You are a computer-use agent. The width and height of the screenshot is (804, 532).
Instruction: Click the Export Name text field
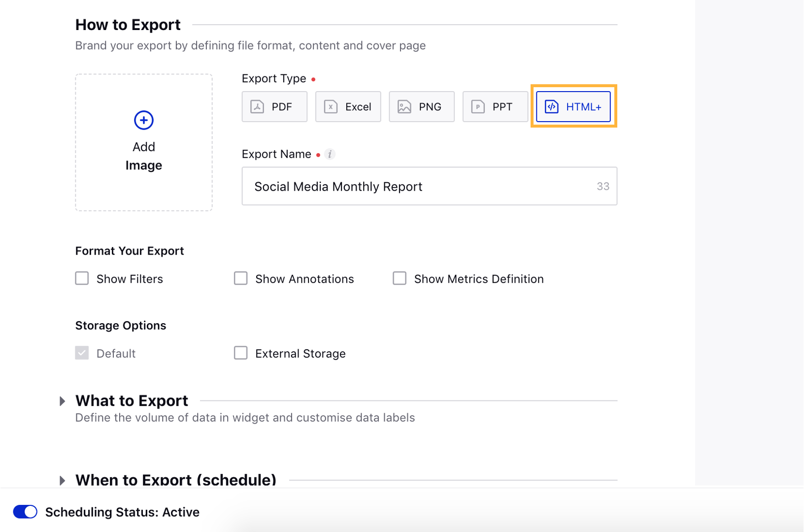click(x=419, y=186)
